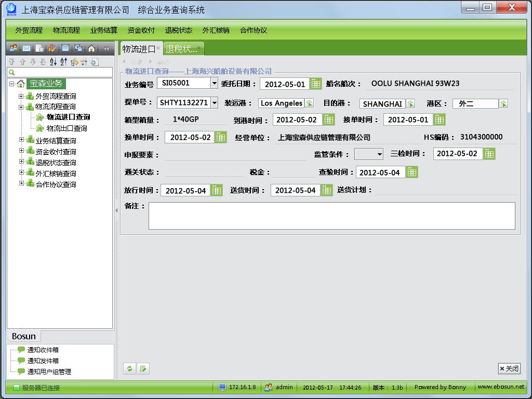Open the 业务编号 dropdown

pos(214,83)
